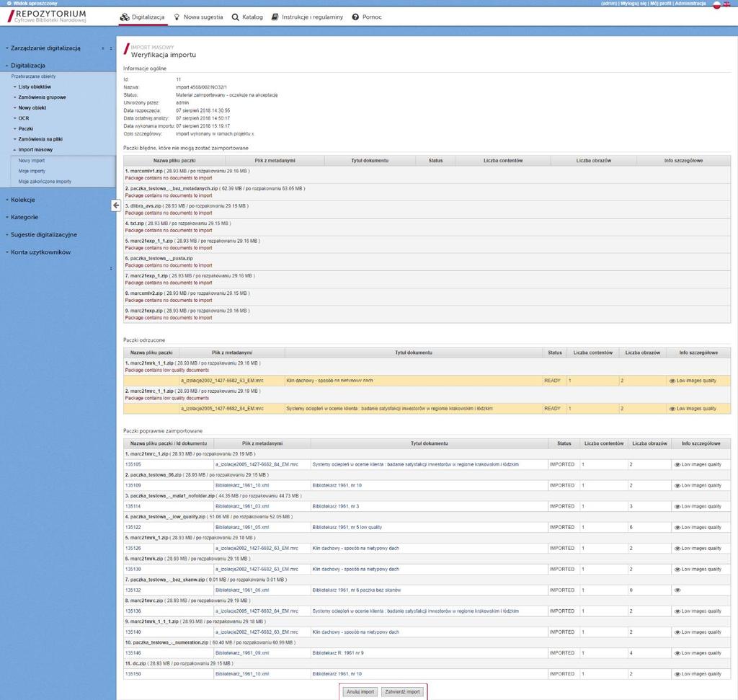The width and height of the screenshot is (738, 700).
Task: Click the Wyloguj się link
Action: pyautogui.click(x=633, y=4)
